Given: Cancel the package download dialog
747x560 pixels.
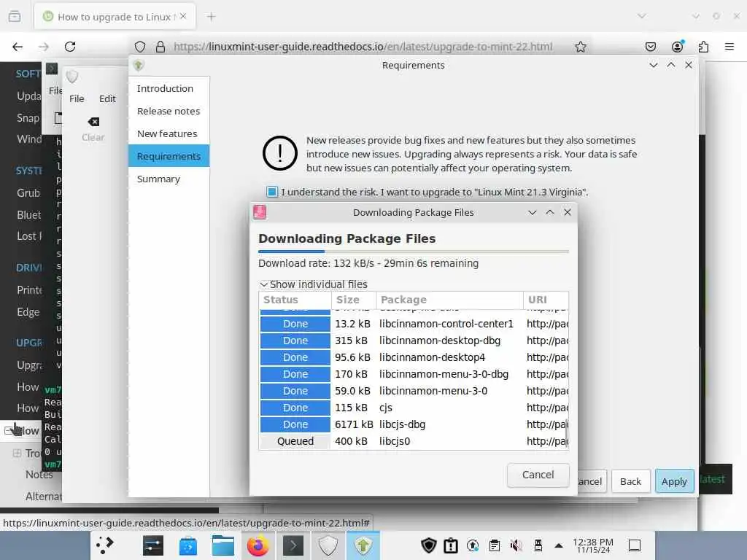Looking at the screenshot, I should (538, 475).
